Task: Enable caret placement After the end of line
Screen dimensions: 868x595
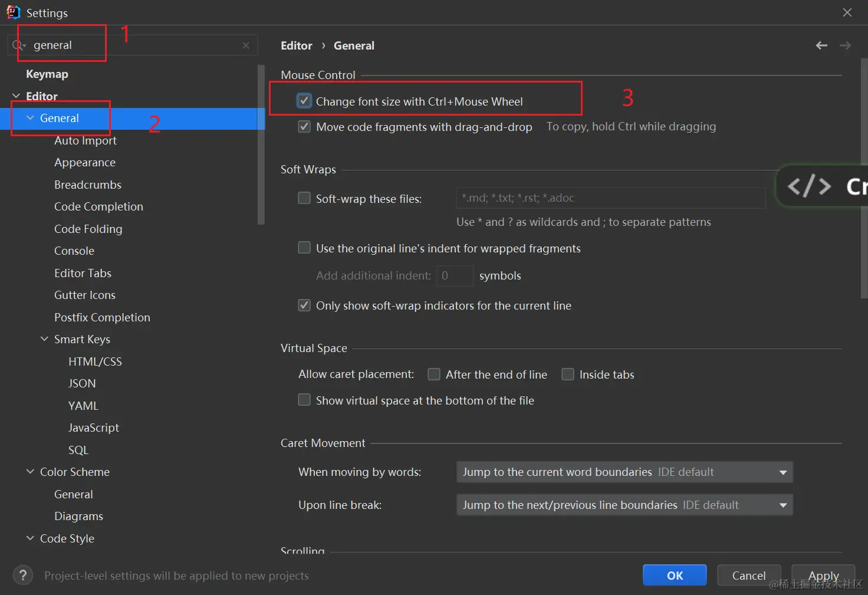Action: tap(434, 374)
